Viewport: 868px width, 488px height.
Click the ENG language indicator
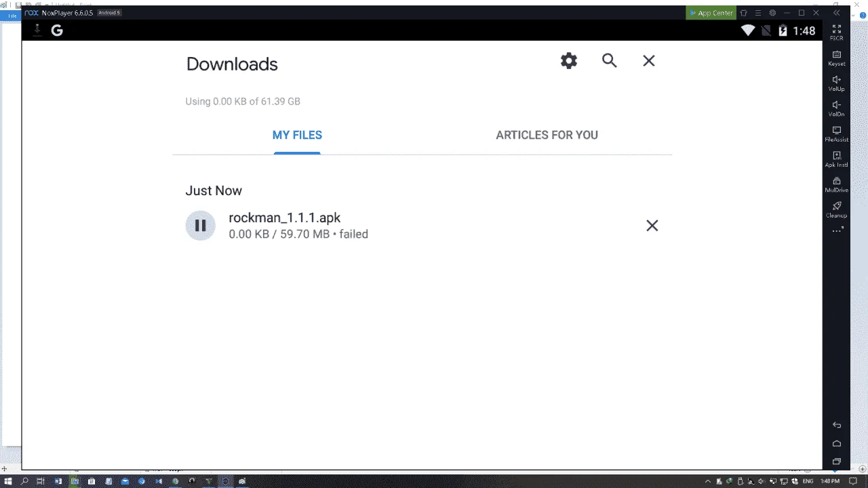808,481
